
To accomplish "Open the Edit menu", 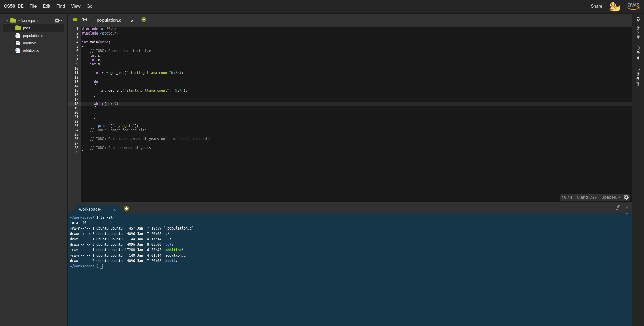I will (x=47, y=6).
